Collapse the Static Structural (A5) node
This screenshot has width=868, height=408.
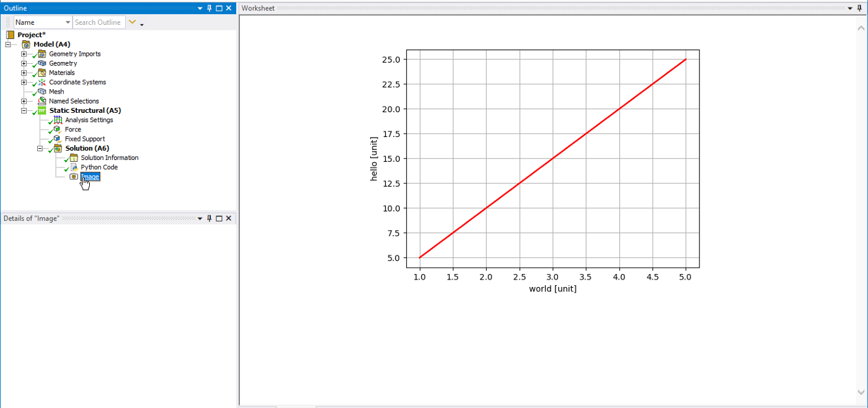(24, 110)
